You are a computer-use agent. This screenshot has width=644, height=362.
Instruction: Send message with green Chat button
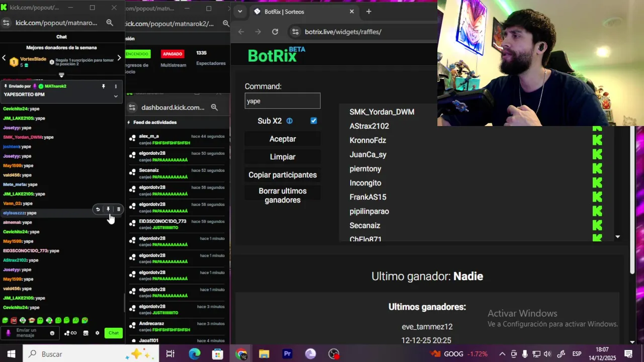[x=114, y=333]
